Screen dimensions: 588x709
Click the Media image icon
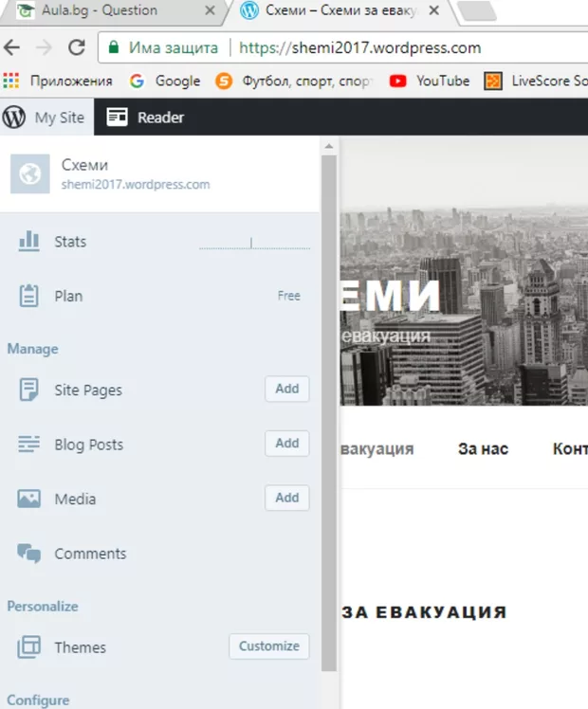point(29,499)
